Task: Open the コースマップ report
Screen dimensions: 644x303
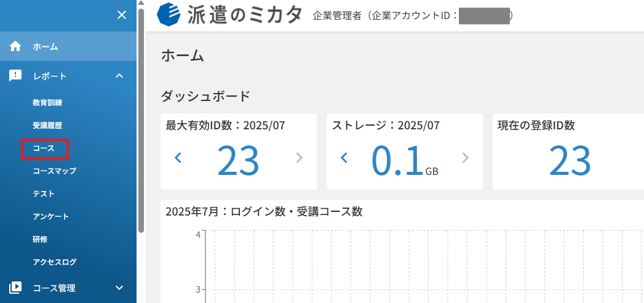Action: 55,171
